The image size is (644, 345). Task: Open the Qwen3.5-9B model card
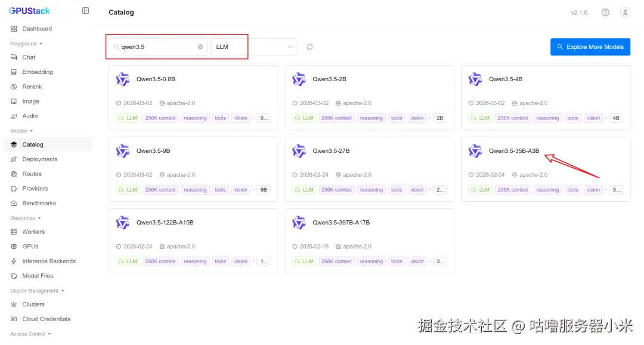coord(193,169)
